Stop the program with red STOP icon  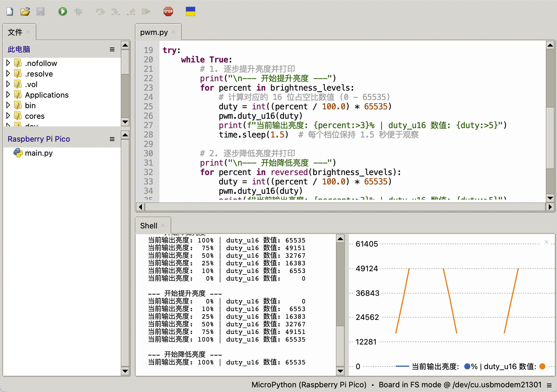pos(168,12)
